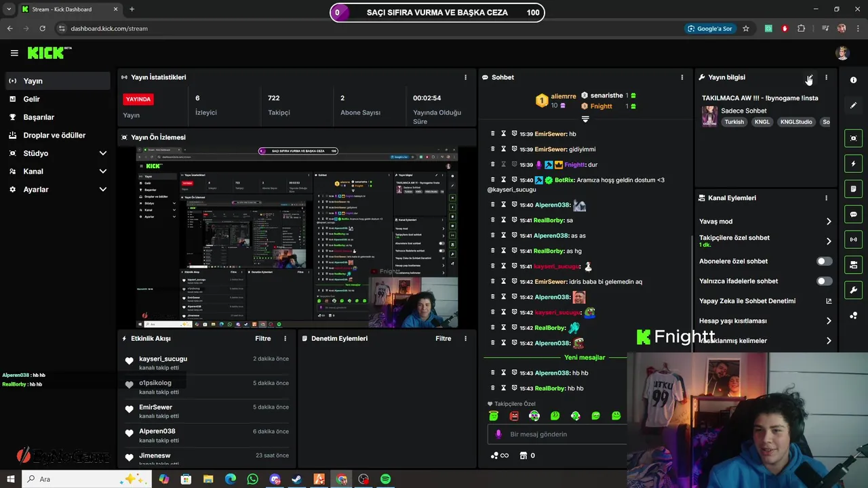Open the info icon in the right sidebar

tap(853, 80)
